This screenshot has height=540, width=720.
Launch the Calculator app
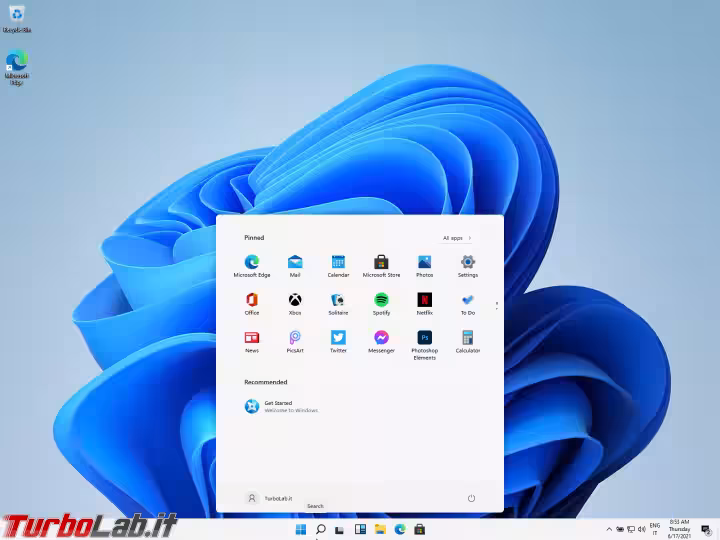pyautogui.click(x=467, y=339)
